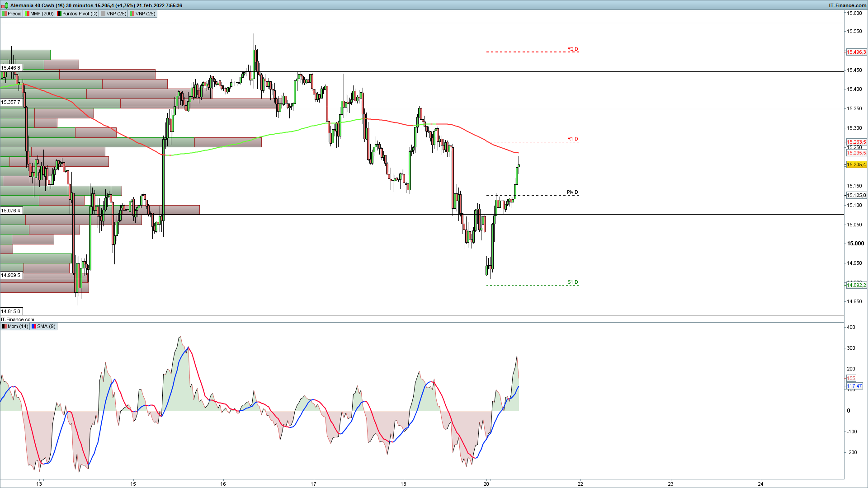
Task: Click the S1 D support line label
Action: click(x=572, y=282)
